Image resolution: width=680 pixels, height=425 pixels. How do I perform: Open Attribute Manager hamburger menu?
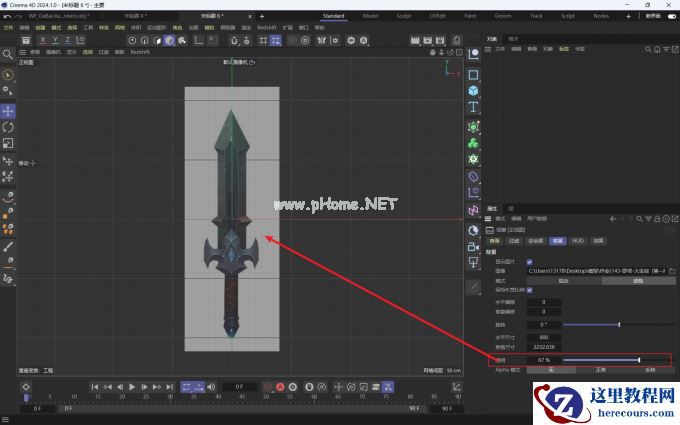488,219
